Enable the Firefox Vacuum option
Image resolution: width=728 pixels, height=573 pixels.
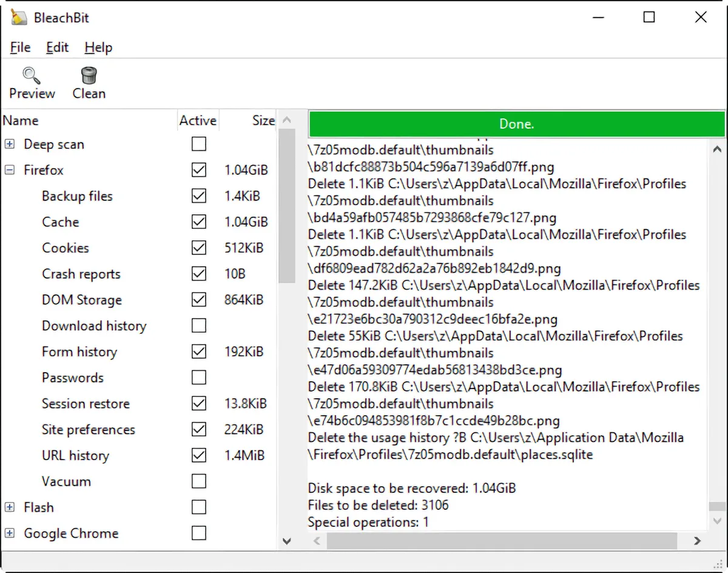pos(198,481)
